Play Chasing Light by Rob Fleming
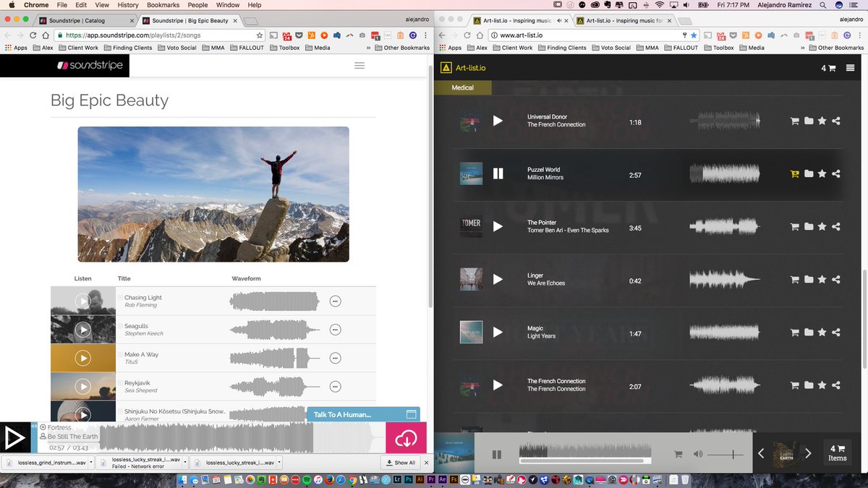 click(82, 301)
